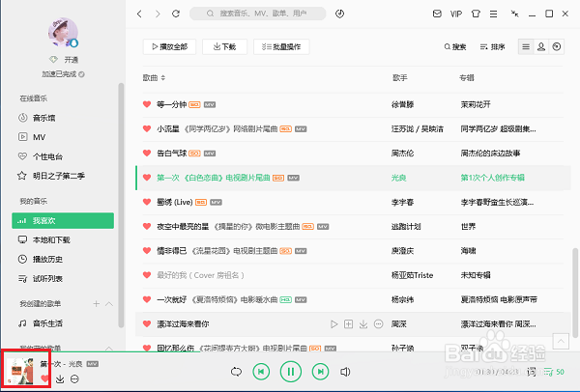Refresh the page with reload icon
Image resolution: width=580 pixels, height=392 pixels.
point(176,14)
